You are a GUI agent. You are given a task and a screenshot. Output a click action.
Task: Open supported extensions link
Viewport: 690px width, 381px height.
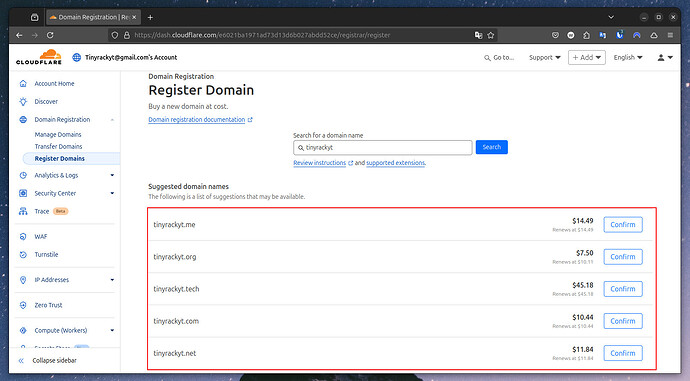click(396, 163)
